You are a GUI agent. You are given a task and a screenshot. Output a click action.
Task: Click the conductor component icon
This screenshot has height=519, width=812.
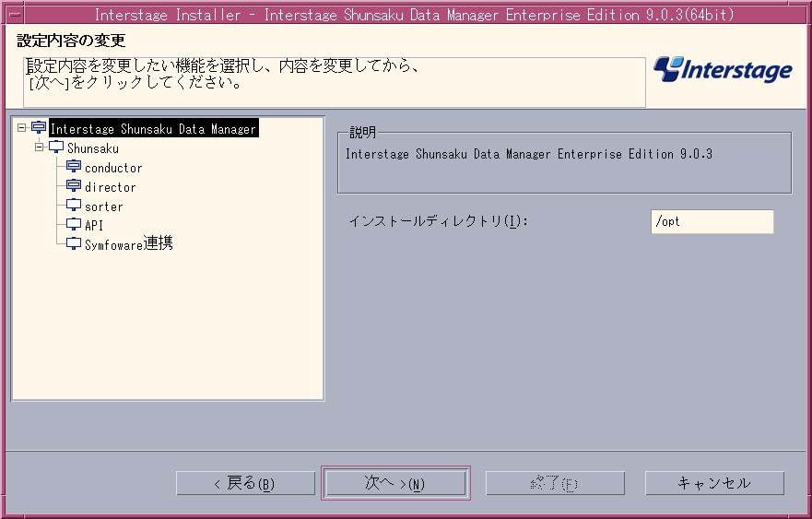(x=74, y=166)
